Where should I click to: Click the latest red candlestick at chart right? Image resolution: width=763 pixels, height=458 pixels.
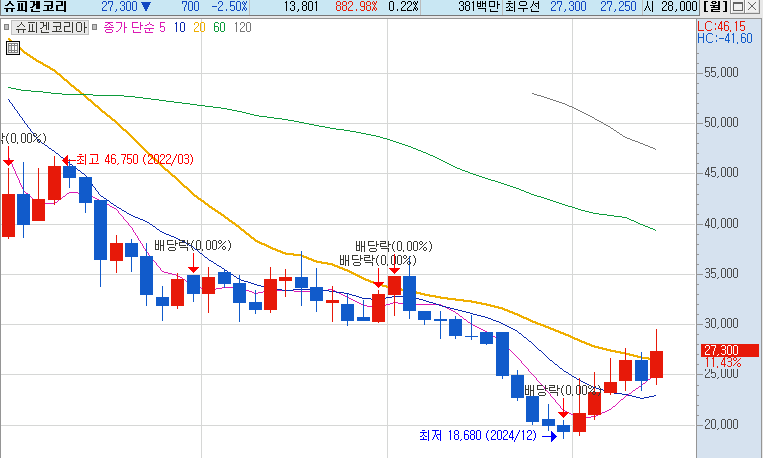(656, 364)
